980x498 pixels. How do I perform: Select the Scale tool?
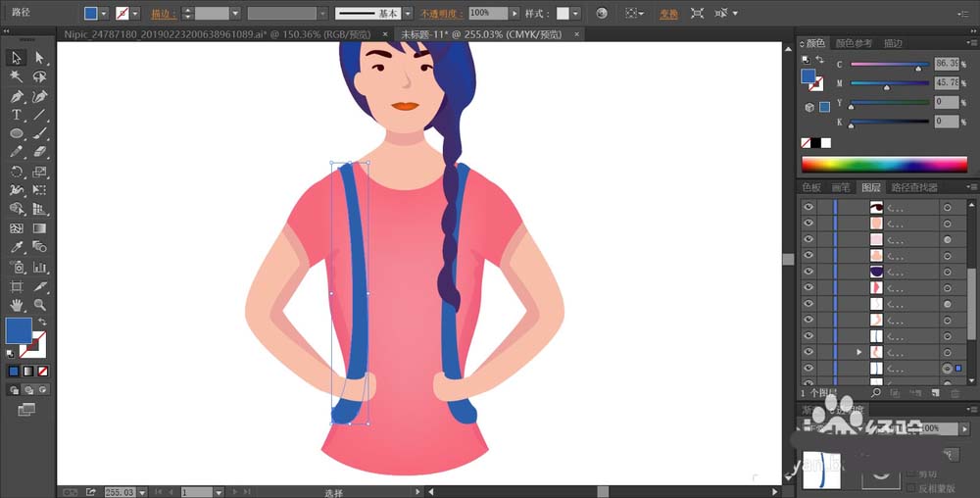click(x=39, y=172)
